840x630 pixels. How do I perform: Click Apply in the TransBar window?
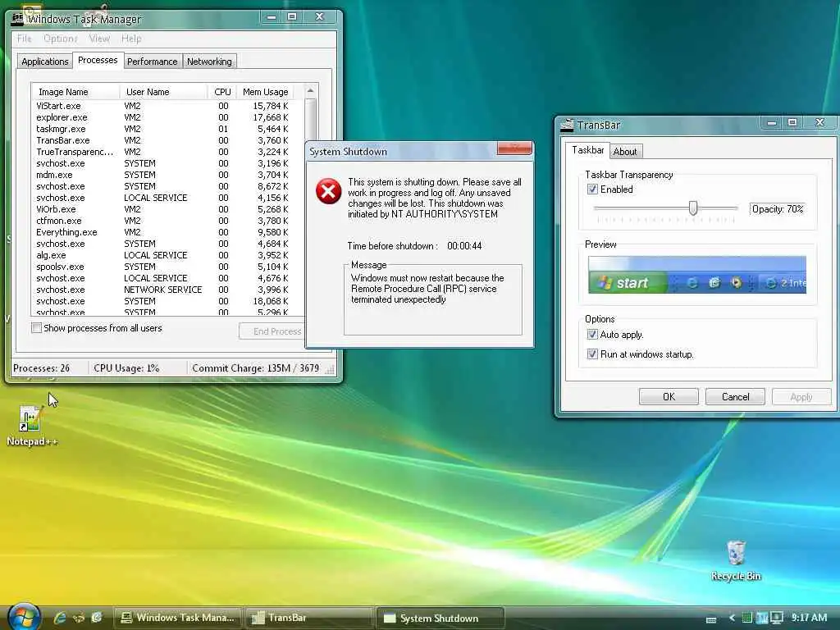(801, 397)
